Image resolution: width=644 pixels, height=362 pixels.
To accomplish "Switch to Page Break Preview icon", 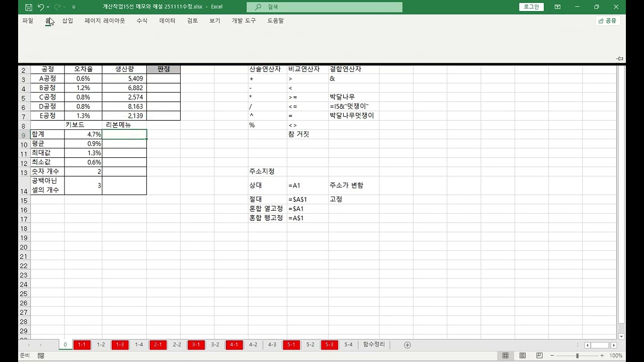I will coord(540,356).
